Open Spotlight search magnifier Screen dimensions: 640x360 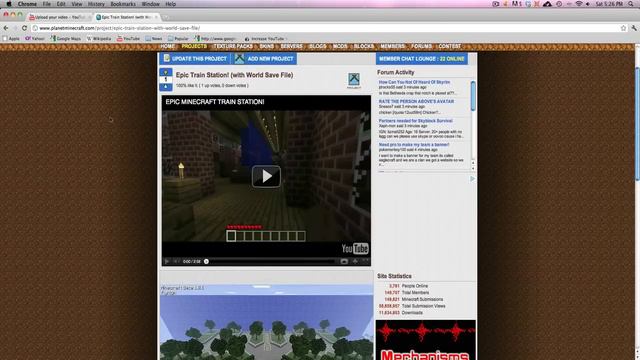[632, 4]
